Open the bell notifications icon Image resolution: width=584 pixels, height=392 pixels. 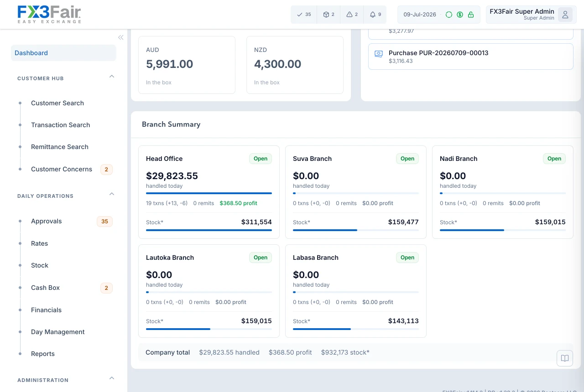point(375,15)
